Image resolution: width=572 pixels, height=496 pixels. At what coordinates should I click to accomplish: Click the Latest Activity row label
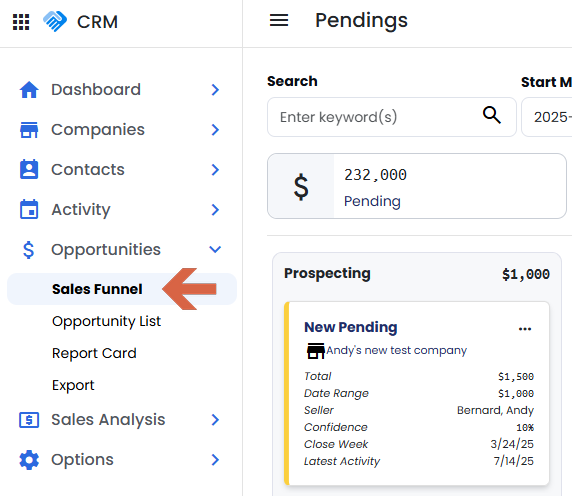342,461
